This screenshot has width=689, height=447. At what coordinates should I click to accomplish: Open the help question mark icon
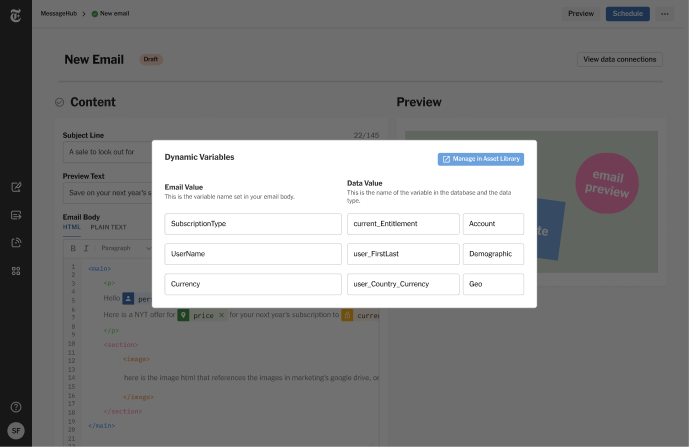tap(16, 407)
